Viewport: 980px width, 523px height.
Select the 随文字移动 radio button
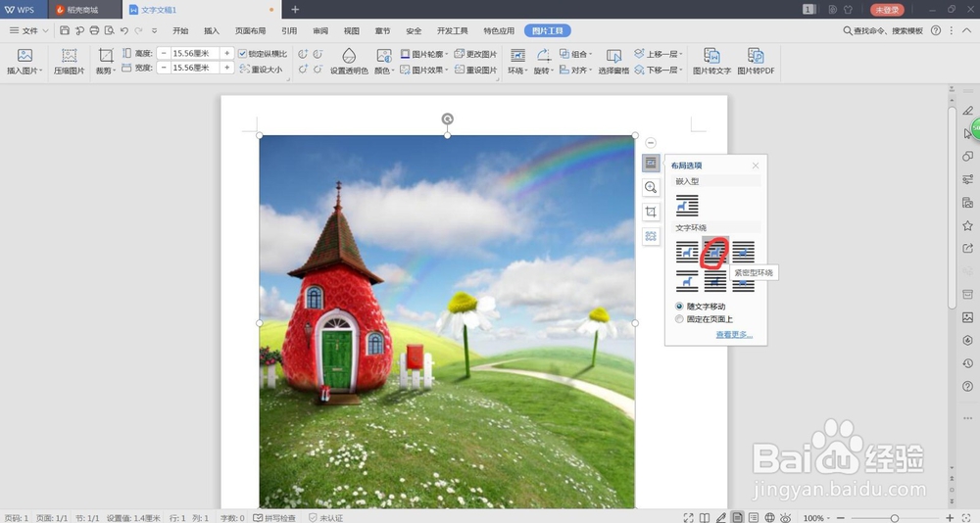(679, 307)
